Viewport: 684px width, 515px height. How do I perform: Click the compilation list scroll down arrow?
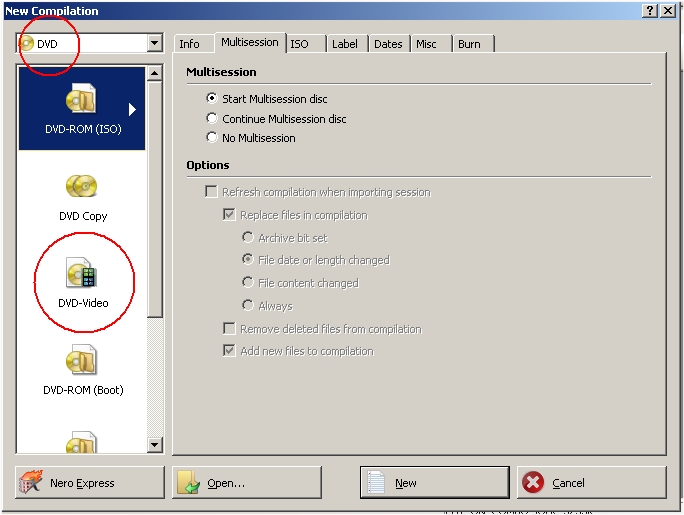[154, 444]
